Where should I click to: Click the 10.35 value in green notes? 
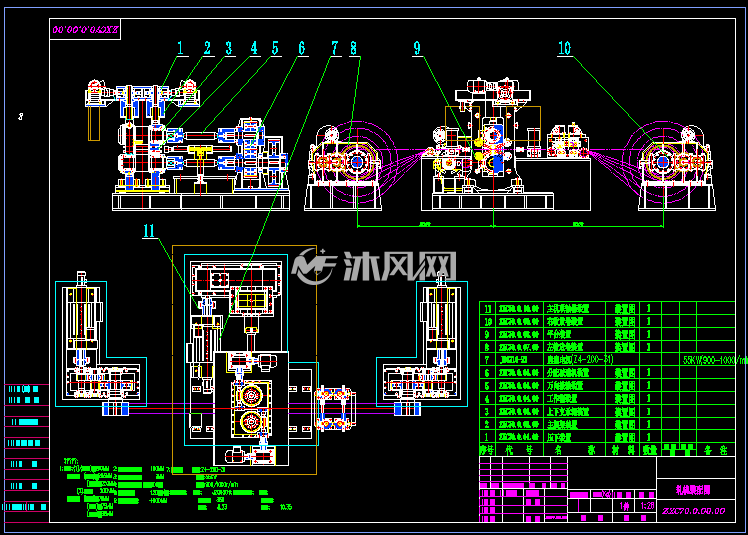coord(286,507)
